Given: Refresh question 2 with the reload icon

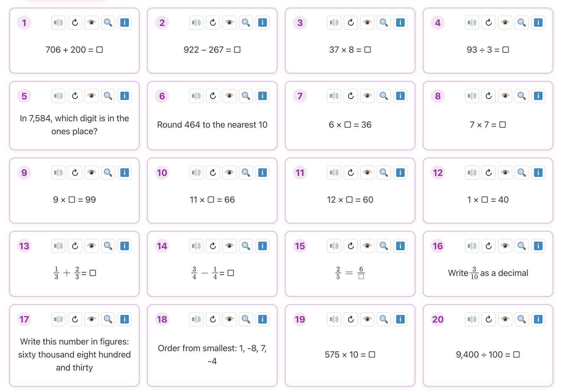Looking at the screenshot, I should coord(213,23).
